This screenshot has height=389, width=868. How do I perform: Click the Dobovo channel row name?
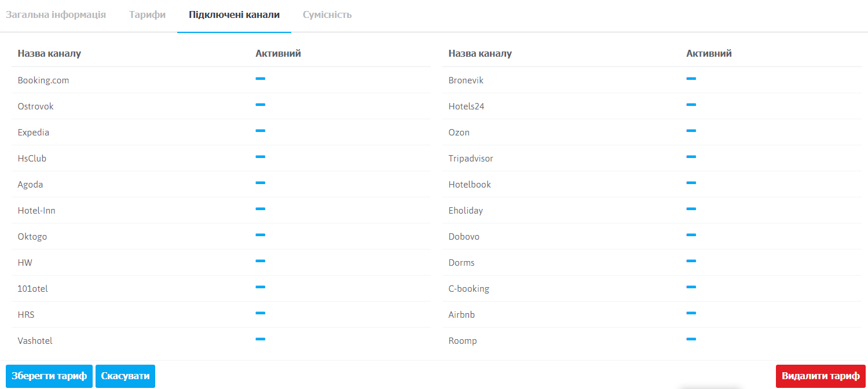pyautogui.click(x=464, y=237)
